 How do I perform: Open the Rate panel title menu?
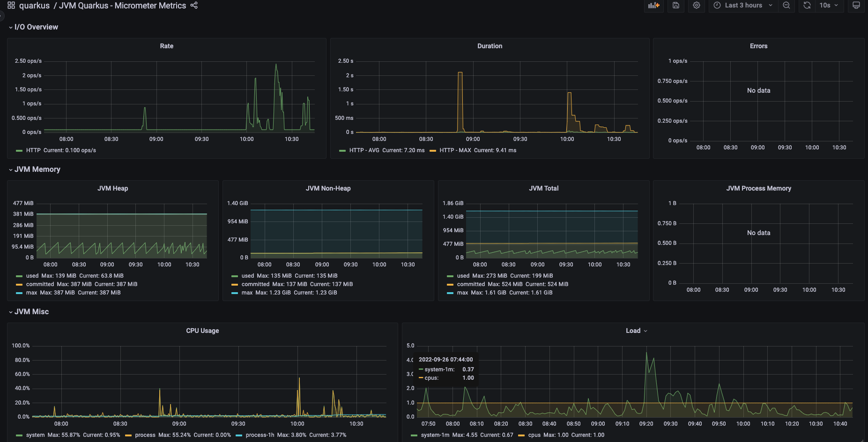(167, 46)
